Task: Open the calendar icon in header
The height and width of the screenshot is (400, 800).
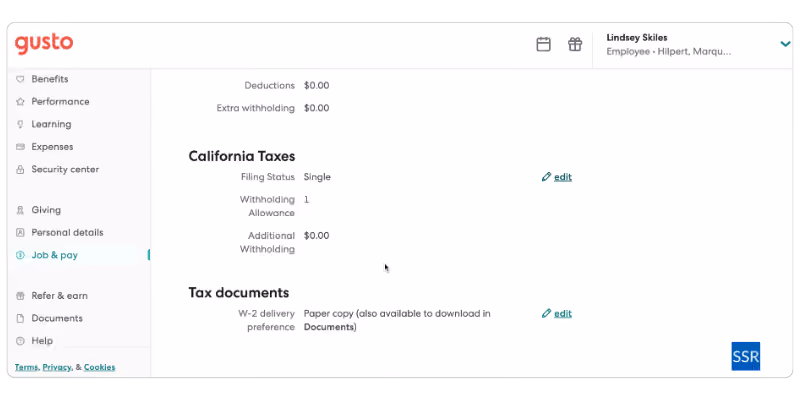Action: [543, 44]
